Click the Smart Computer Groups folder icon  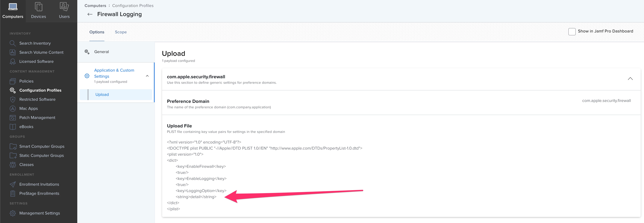click(x=13, y=146)
